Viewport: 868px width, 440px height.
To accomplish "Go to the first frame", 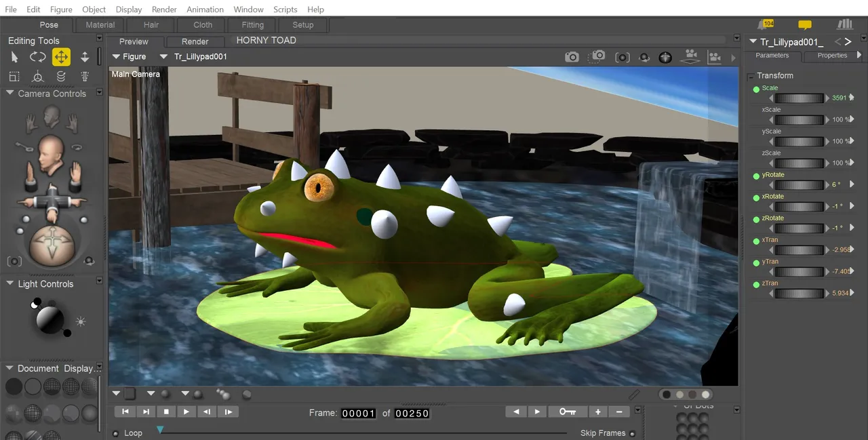I will (x=125, y=412).
